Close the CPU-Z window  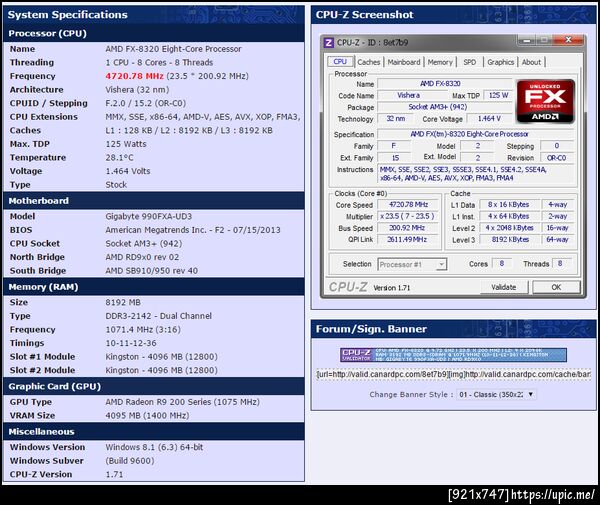click(569, 40)
